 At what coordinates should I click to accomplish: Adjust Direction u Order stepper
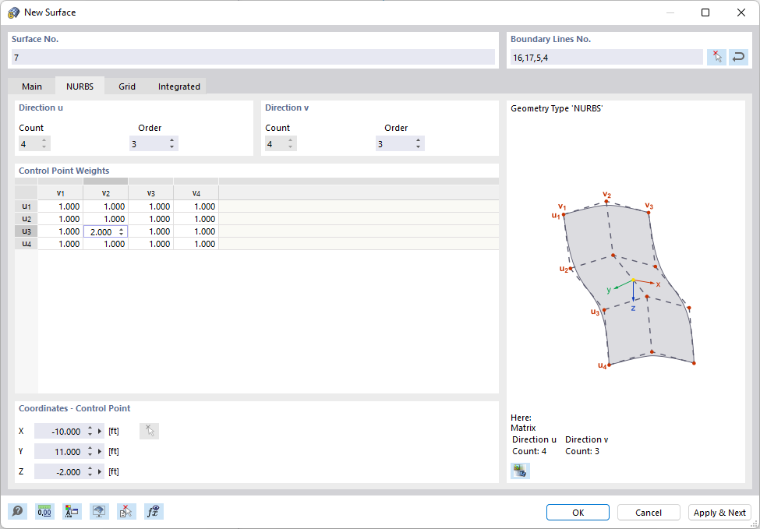click(x=172, y=144)
